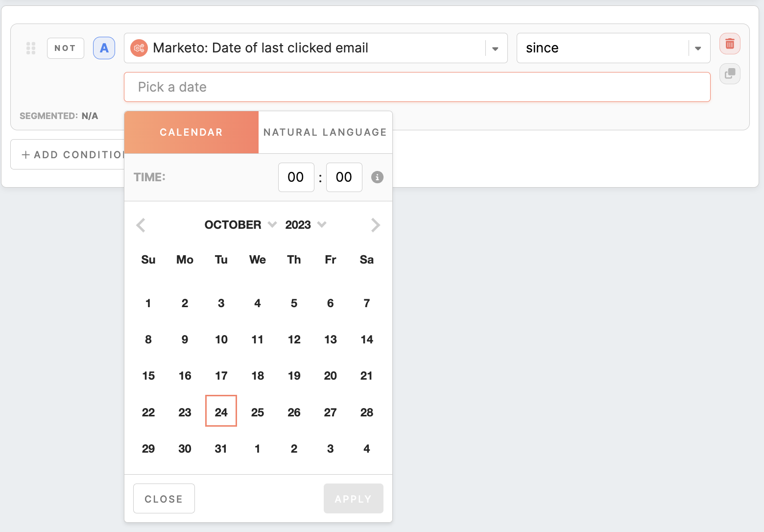The height and width of the screenshot is (532, 764).
Task: Select October 20 in calendar
Action: click(331, 376)
